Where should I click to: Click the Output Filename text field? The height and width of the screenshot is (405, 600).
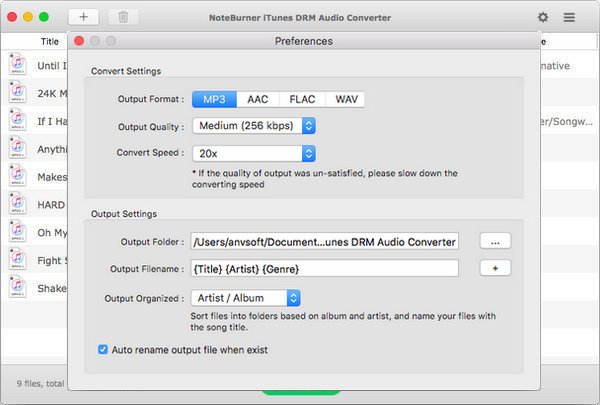tap(324, 268)
